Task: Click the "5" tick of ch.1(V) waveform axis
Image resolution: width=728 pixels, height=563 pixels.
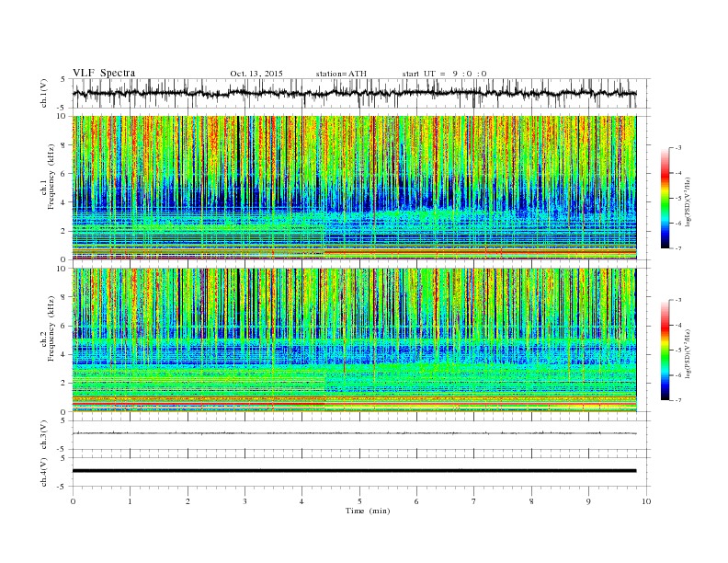Action: click(63, 79)
